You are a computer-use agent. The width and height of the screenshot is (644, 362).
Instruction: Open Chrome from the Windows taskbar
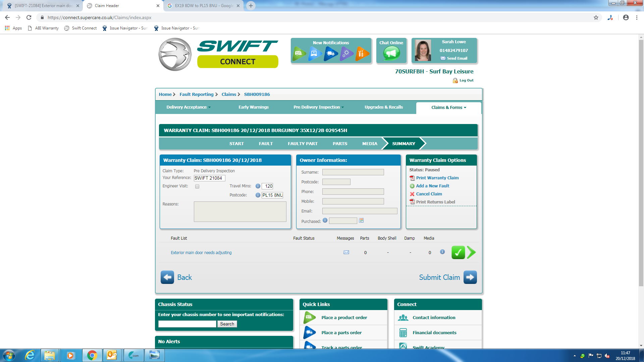click(x=92, y=355)
